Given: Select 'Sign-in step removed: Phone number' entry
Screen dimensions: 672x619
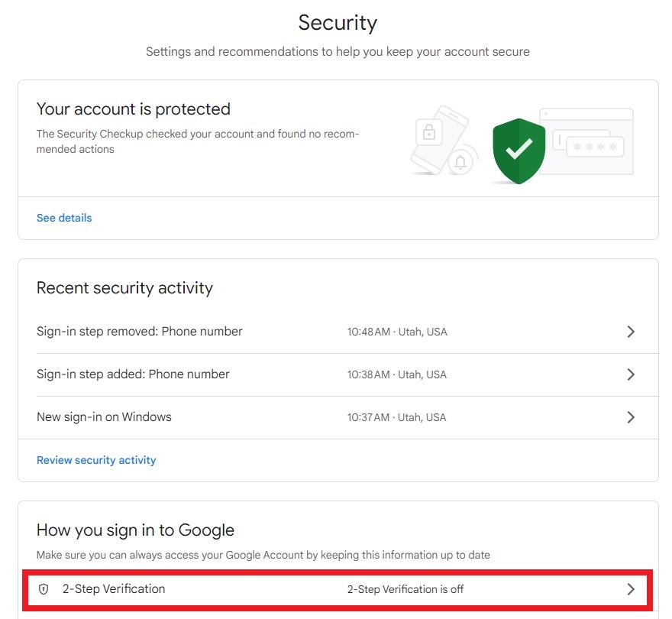Looking at the screenshot, I should (140, 332).
